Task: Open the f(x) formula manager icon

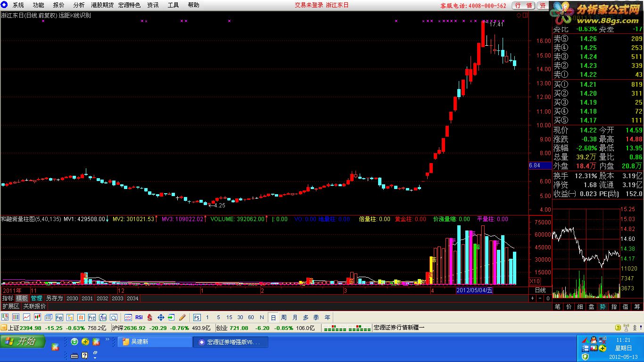Action: [x=103, y=317]
